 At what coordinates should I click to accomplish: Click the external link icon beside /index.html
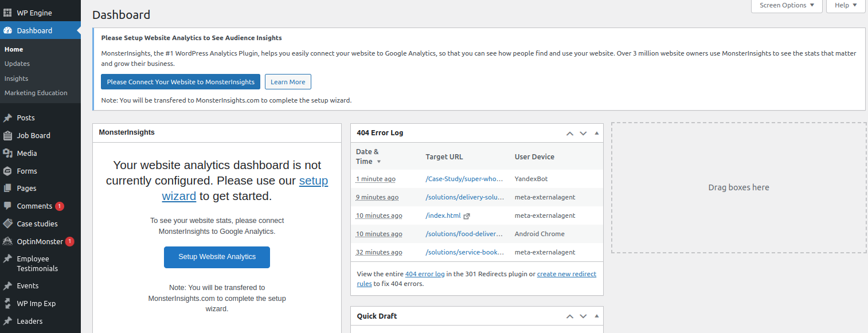point(467,216)
